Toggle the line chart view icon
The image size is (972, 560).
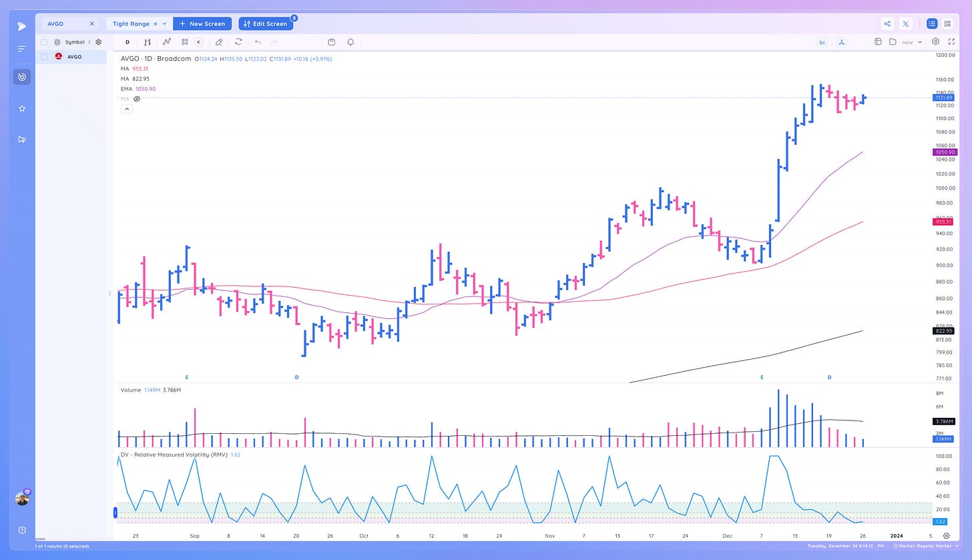pyautogui.click(x=822, y=42)
